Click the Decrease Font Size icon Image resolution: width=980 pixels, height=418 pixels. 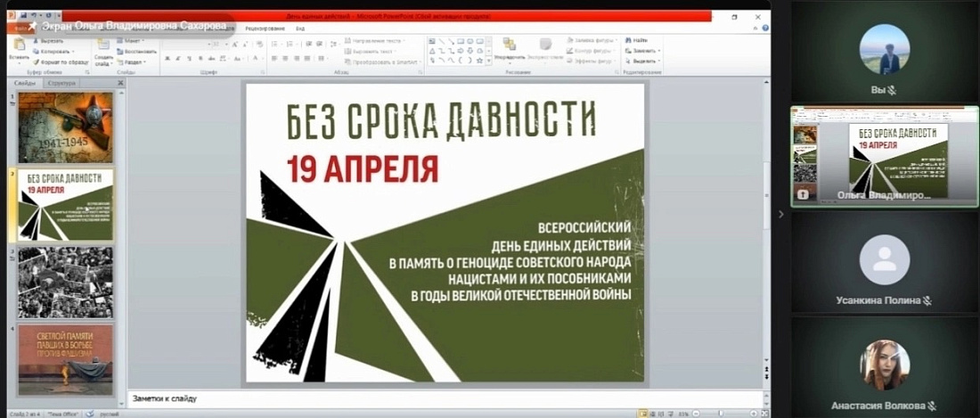click(x=245, y=45)
